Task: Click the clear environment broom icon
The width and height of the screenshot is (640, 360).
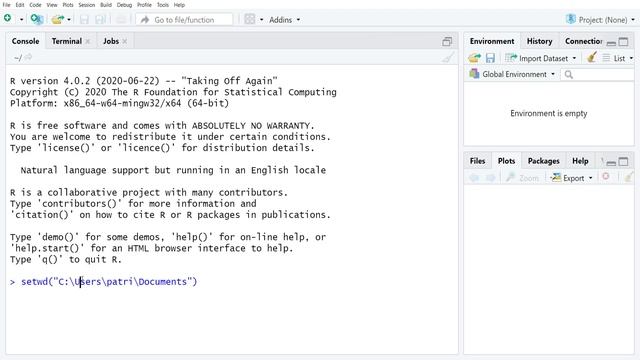Action: coord(591,57)
